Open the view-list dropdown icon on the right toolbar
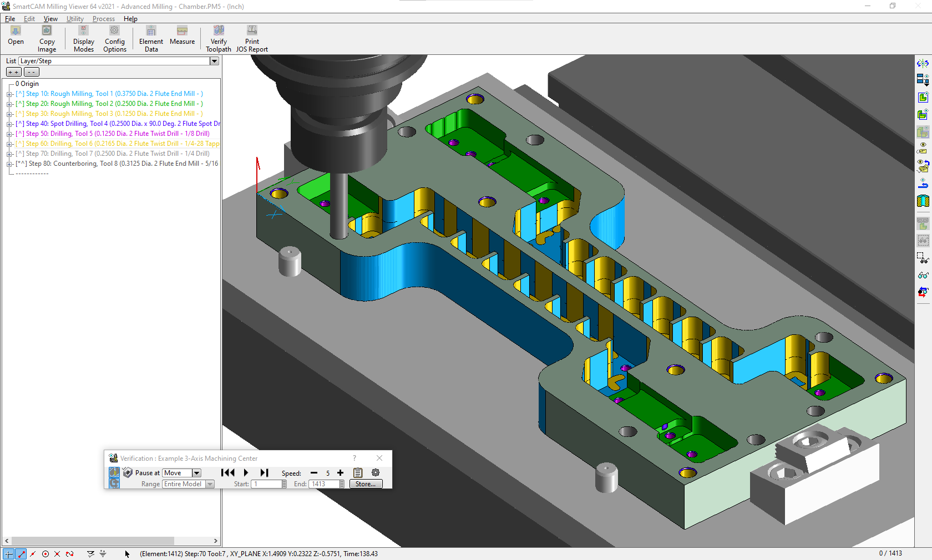Image resolution: width=932 pixels, height=560 pixels. point(923,80)
